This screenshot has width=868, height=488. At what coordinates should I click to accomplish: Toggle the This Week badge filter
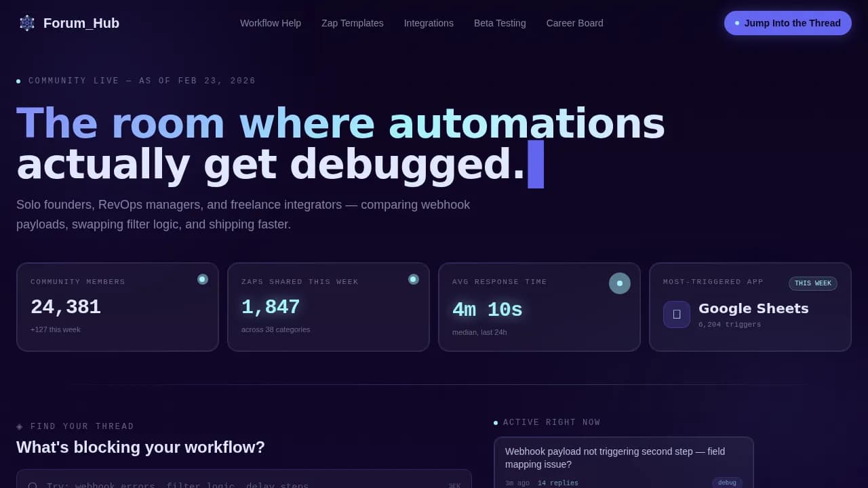[x=813, y=283]
